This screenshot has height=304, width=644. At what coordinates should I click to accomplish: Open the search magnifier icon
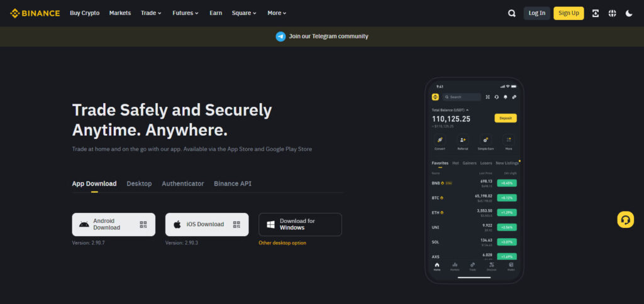pos(512,13)
